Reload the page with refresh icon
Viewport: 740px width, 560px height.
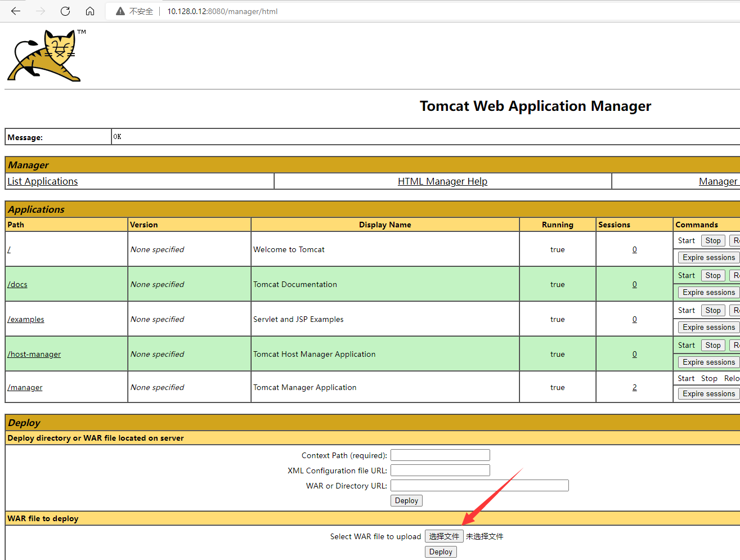coord(65,11)
